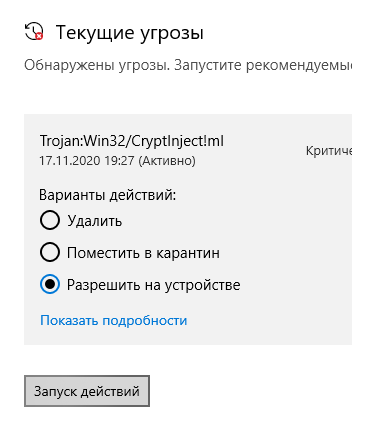
Task: Click the Удалить option label text
Action: (x=95, y=221)
